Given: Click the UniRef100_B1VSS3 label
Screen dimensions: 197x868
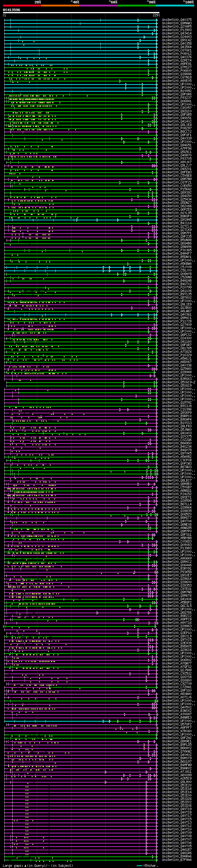Looking at the screenshot, I should [x=177, y=423].
